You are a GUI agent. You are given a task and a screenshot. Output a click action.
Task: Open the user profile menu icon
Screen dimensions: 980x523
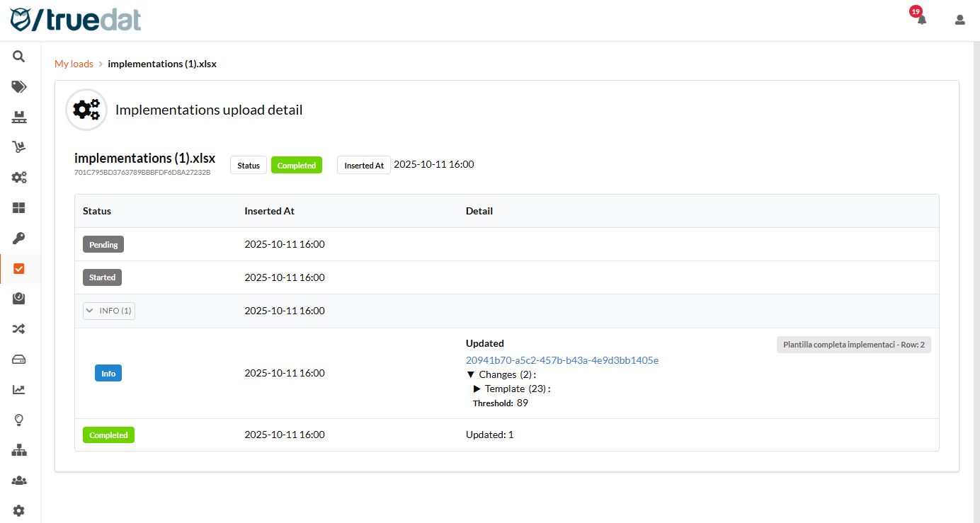[x=960, y=20]
